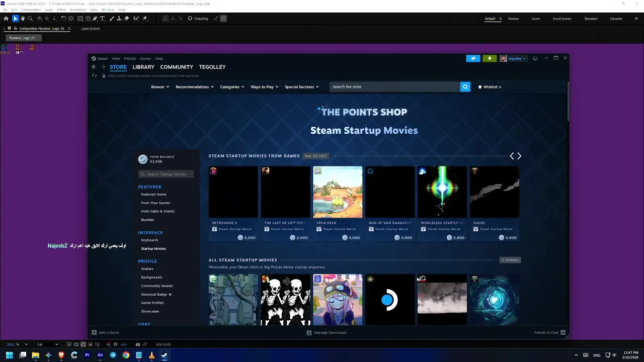
Task: Toggle the highlighted viewer mask visibility button
Action: click(x=84, y=344)
